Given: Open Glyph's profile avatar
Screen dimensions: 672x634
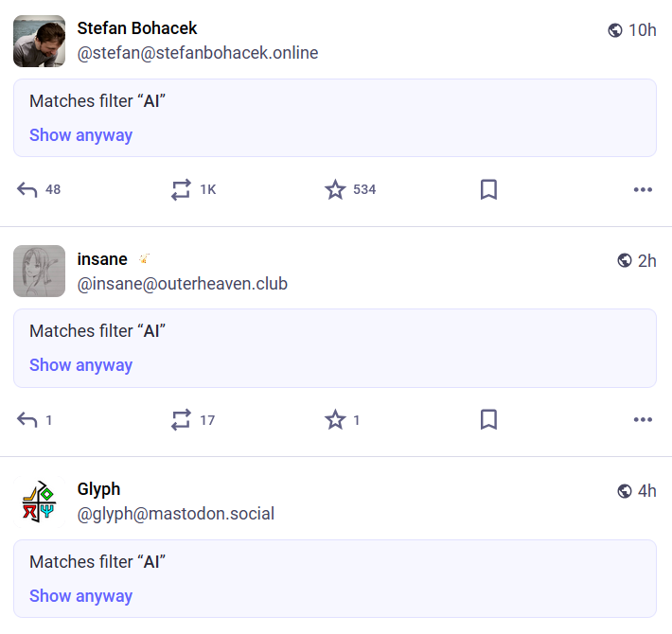Looking at the screenshot, I should coord(39,502).
